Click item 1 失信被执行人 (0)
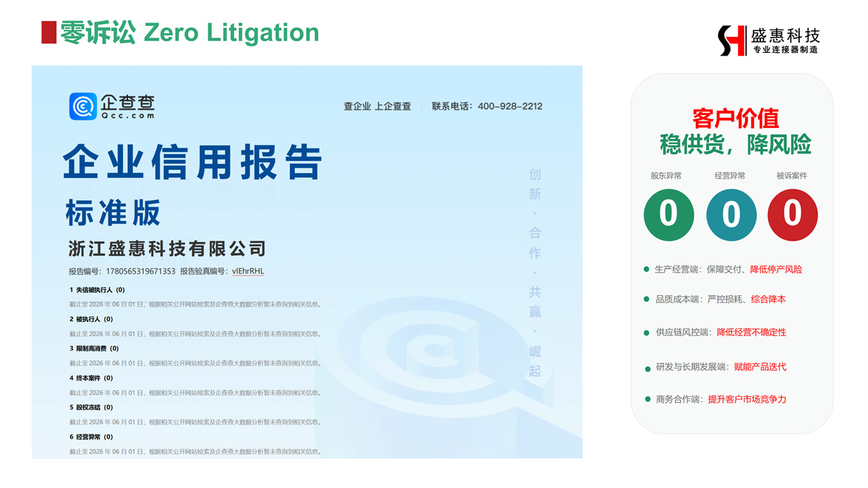868x488 pixels. coord(97,290)
